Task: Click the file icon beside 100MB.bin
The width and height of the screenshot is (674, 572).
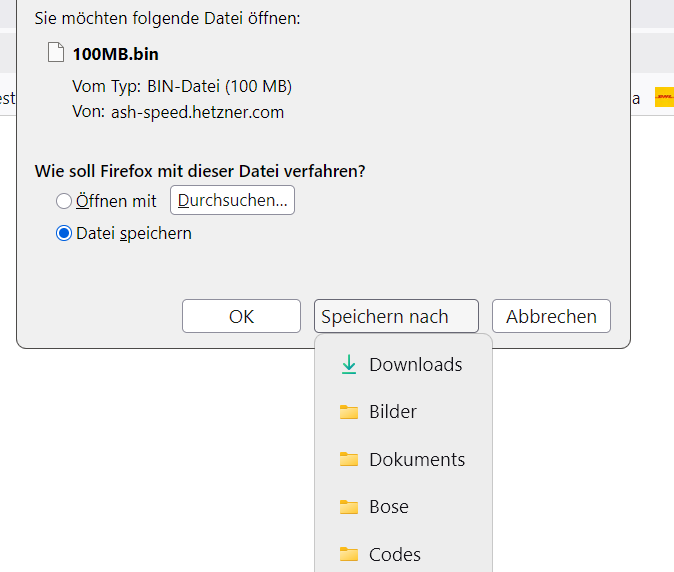Action: tap(56, 53)
